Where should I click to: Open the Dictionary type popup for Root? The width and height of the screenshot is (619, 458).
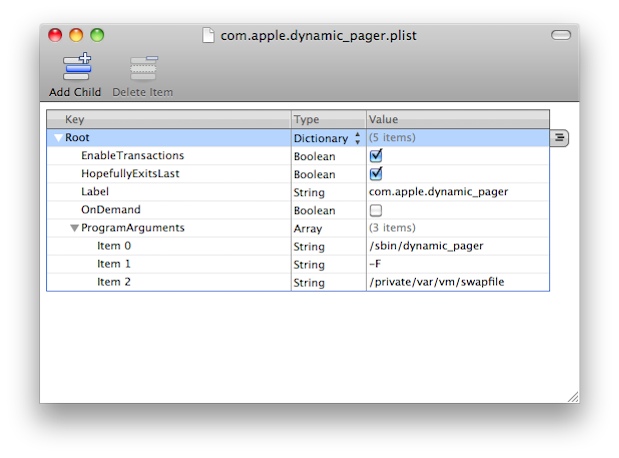click(327, 138)
